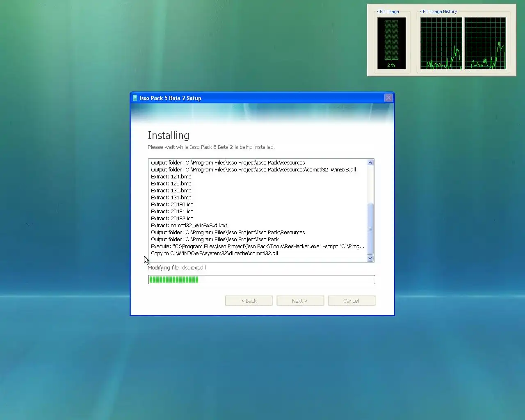The height and width of the screenshot is (420, 525).
Task: Select log line 'Extract: 125.bmp'
Action: (171, 184)
